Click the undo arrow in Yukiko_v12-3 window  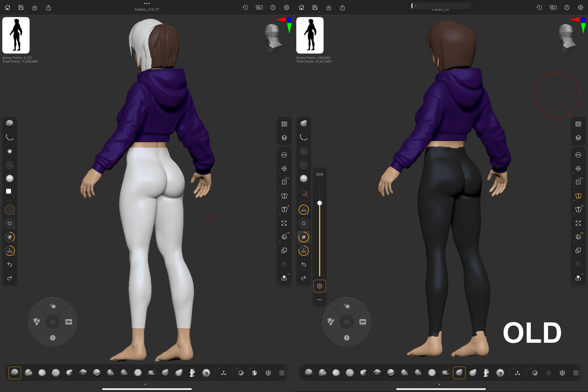click(9, 264)
